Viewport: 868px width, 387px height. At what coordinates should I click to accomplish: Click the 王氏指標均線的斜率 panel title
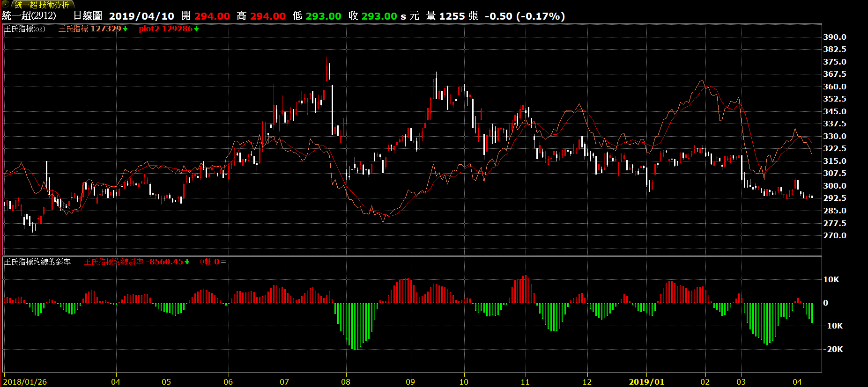37,262
